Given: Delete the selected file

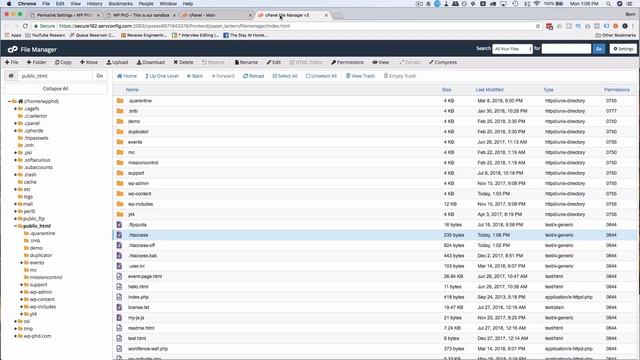Looking at the screenshot, I should pyautogui.click(x=183, y=62).
